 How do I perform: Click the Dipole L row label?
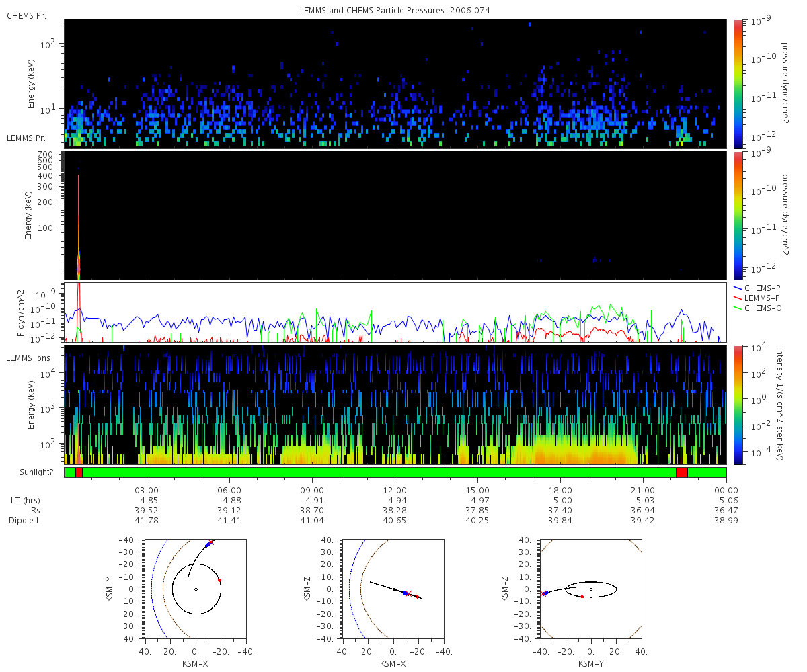[26, 521]
